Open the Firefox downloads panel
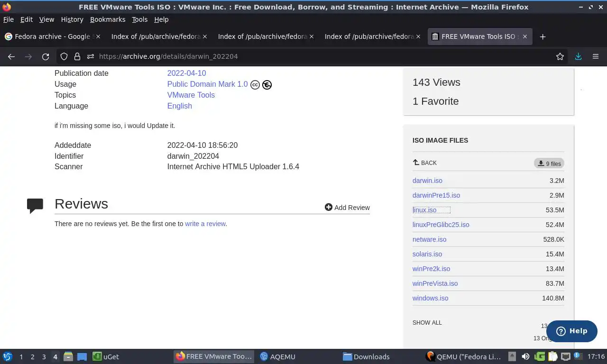Screen dimensions: 607x364 (x=578, y=56)
